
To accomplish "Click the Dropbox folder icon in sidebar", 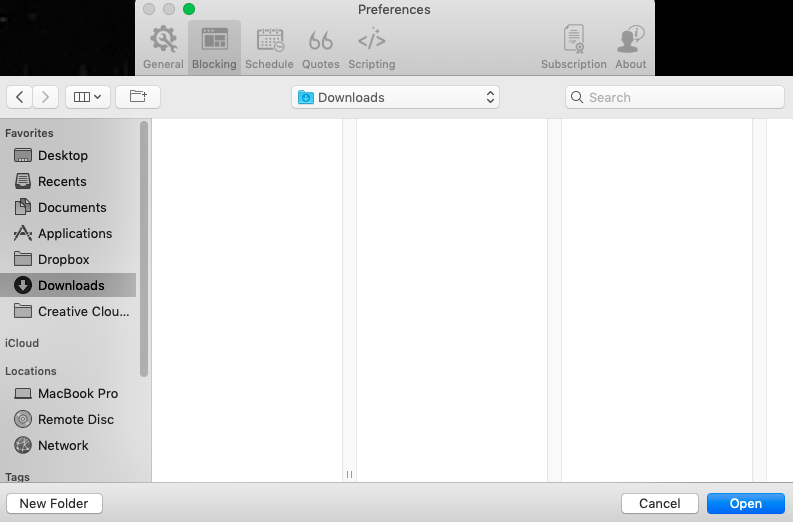I will point(23,259).
